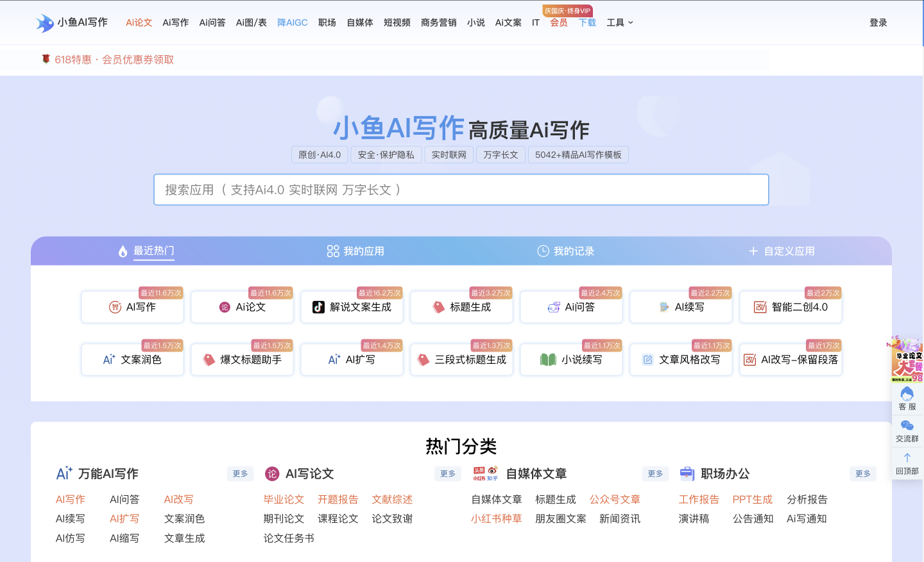The width and height of the screenshot is (924, 562).
Task: Switch to the 最近热门 tab
Action: tap(146, 251)
